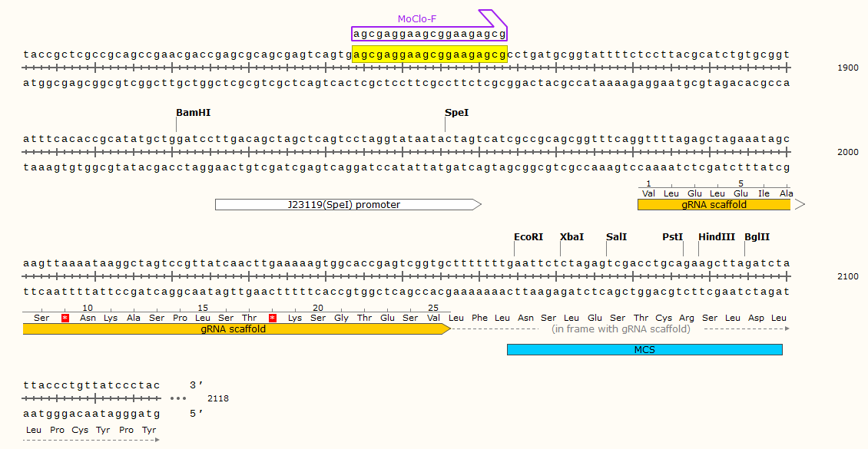Viewport: 868px width, 449px height.
Task: Choose the XbaI restriction site
Action: coord(571,237)
